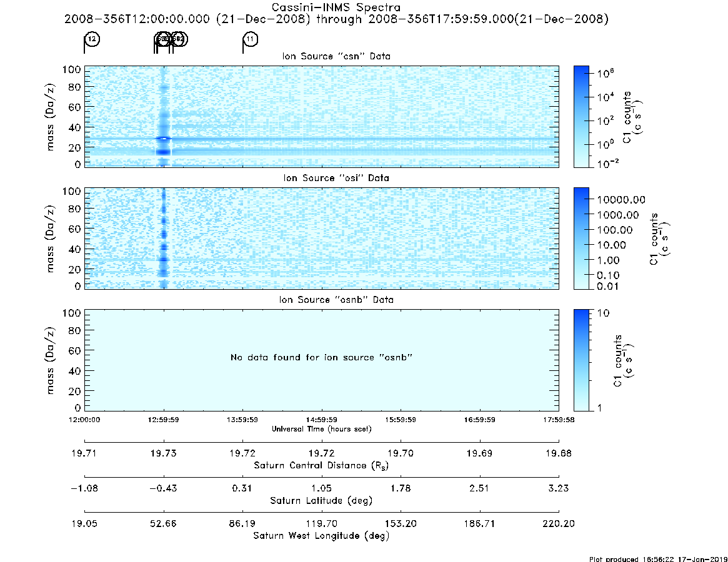Click the longitude value 153.20

[x=401, y=524]
